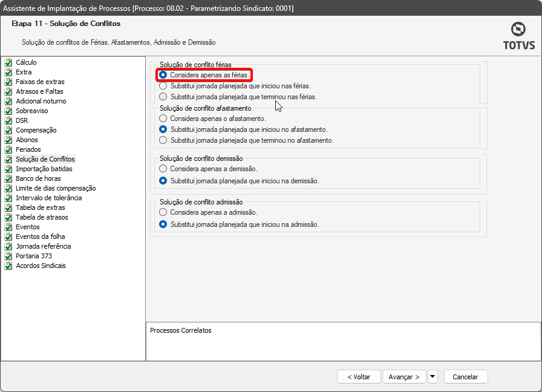
Task: Open the dropdown arrow next to Avançar
Action: tap(433, 377)
